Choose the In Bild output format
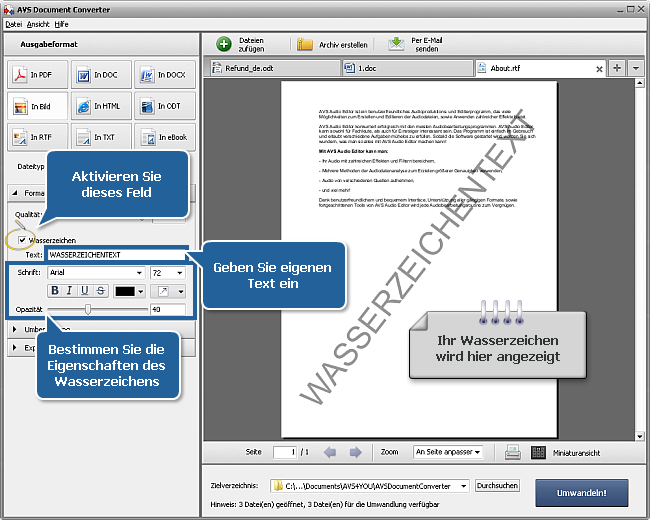Image resolution: width=650 pixels, height=520 pixels. tap(37, 106)
